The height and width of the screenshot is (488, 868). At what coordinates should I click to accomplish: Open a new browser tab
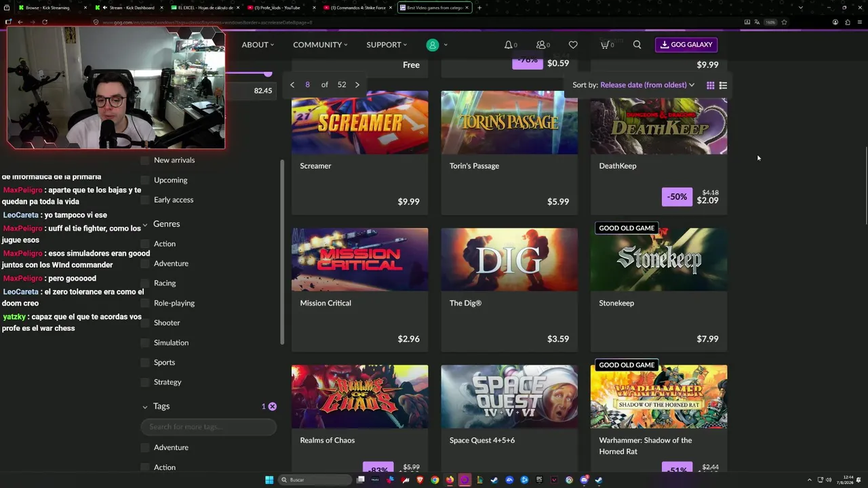click(x=479, y=8)
